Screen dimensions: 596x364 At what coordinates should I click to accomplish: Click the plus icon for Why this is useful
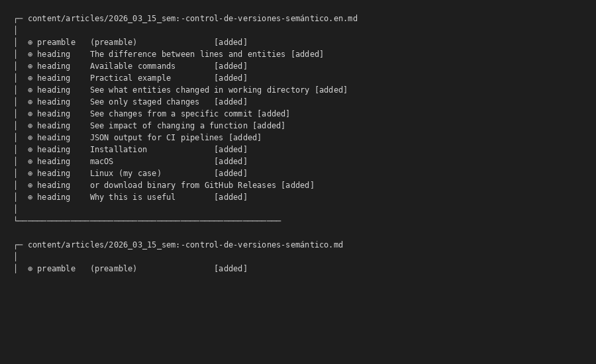[x=30, y=197]
